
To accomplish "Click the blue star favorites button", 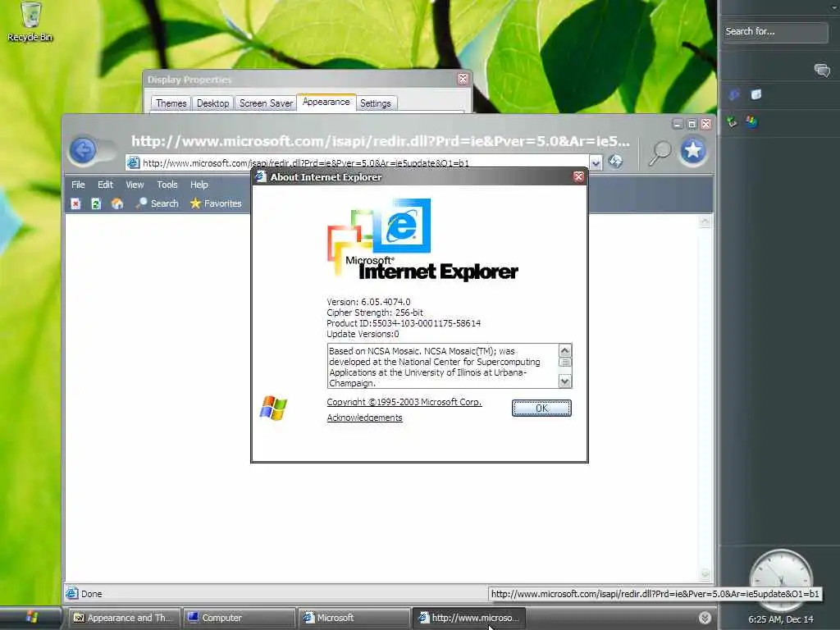I will point(692,151).
